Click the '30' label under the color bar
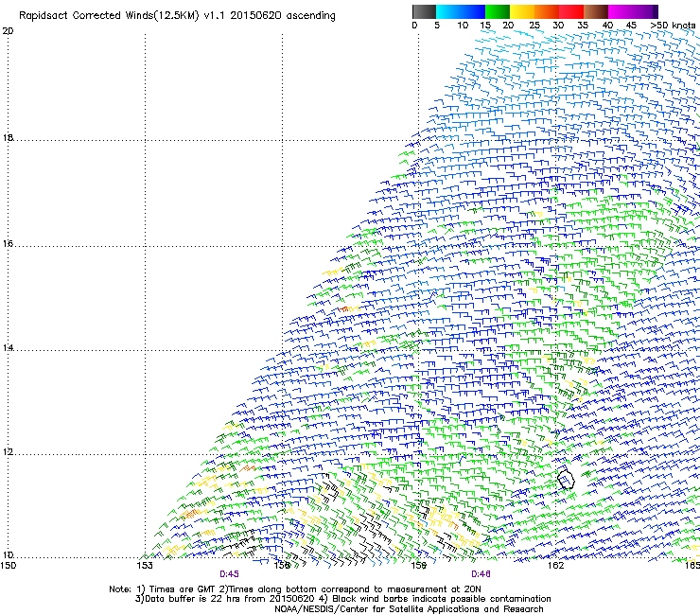Viewport: 700px width, 615px height. tap(558, 26)
